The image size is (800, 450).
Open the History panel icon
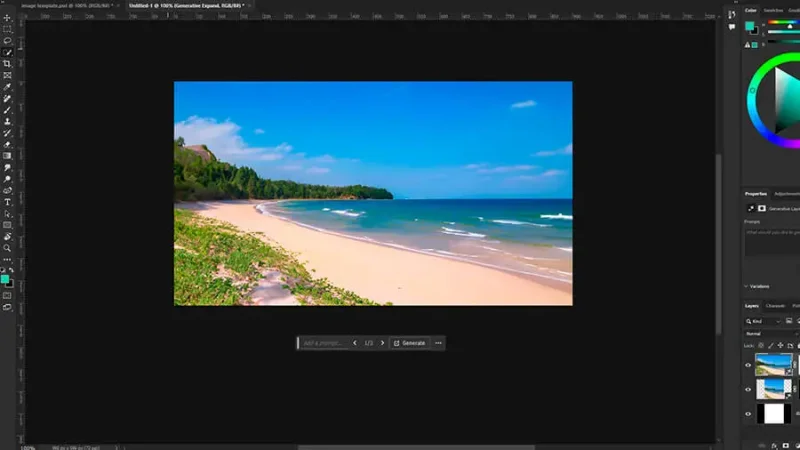(x=732, y=14)
